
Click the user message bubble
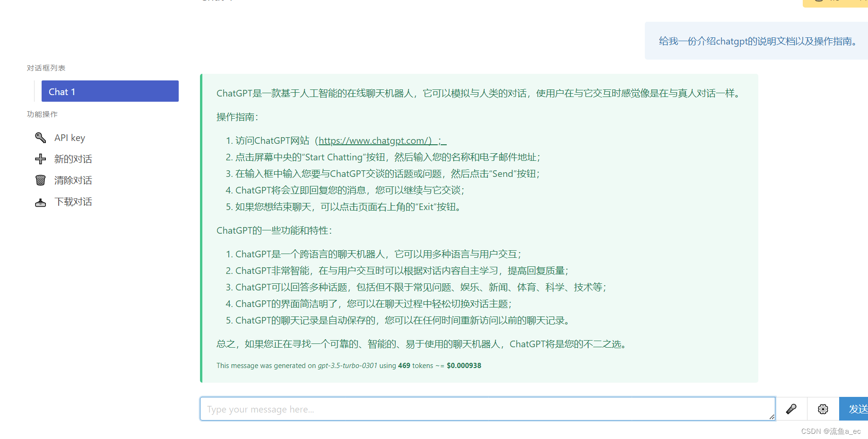pos(756,41)
